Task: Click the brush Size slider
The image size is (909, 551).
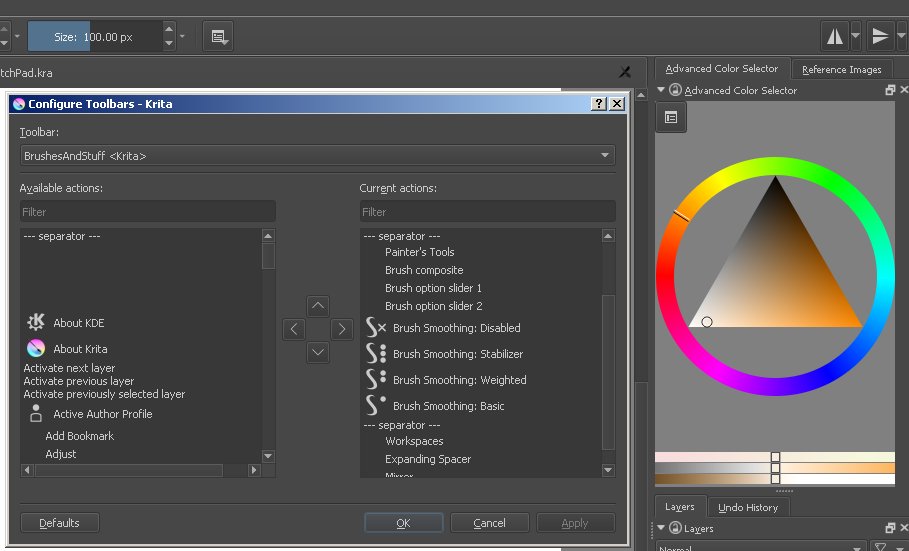Action: tap(95, 37)
